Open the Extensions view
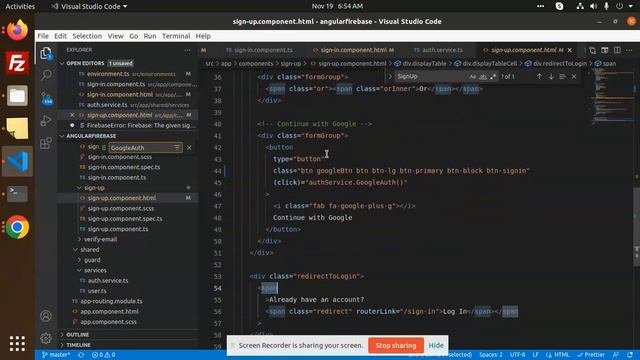Image resolution: width=640 pixels, height=360 pixels. click(x=46, y=143)
